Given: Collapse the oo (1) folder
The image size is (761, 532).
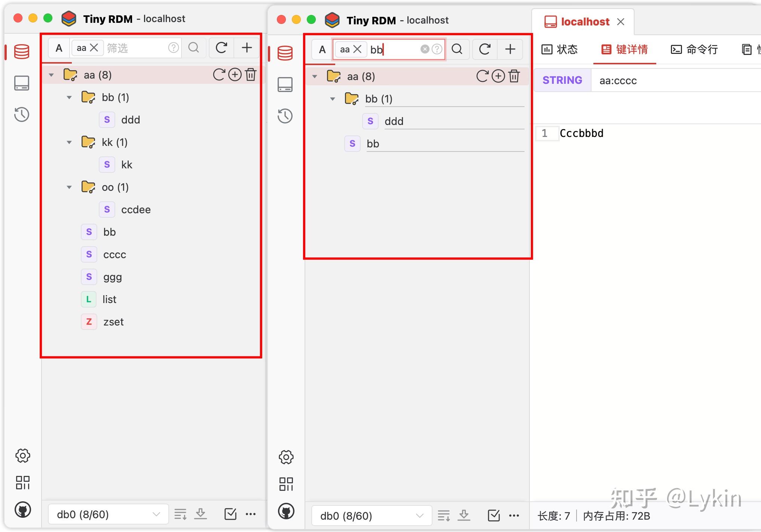Looking at the screenshot, I should [69, 187].
